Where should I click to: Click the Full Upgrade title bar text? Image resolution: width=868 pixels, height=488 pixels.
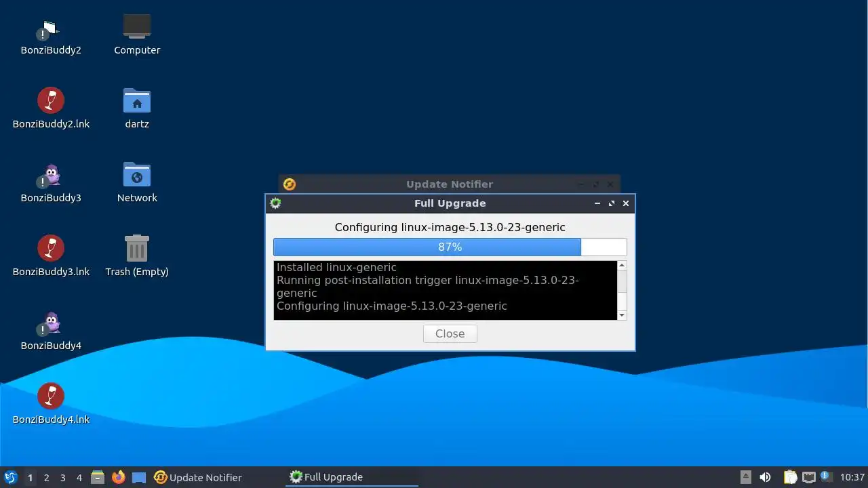450,203
